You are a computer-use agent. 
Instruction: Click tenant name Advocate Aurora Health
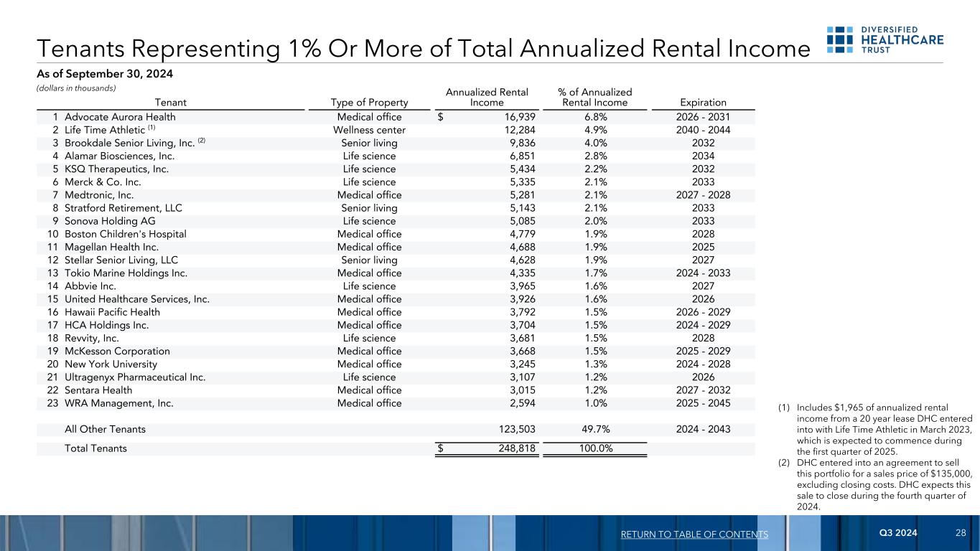pyautogui.click(x=120, y=117)
